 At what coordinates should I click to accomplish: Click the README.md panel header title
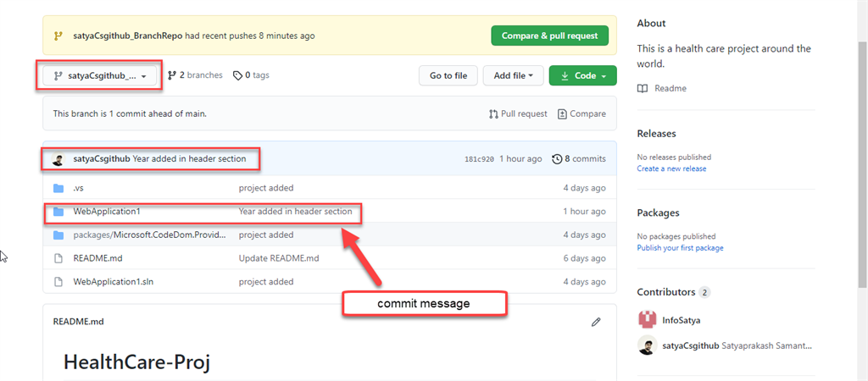pyautogui.click(x=78, y=321)
